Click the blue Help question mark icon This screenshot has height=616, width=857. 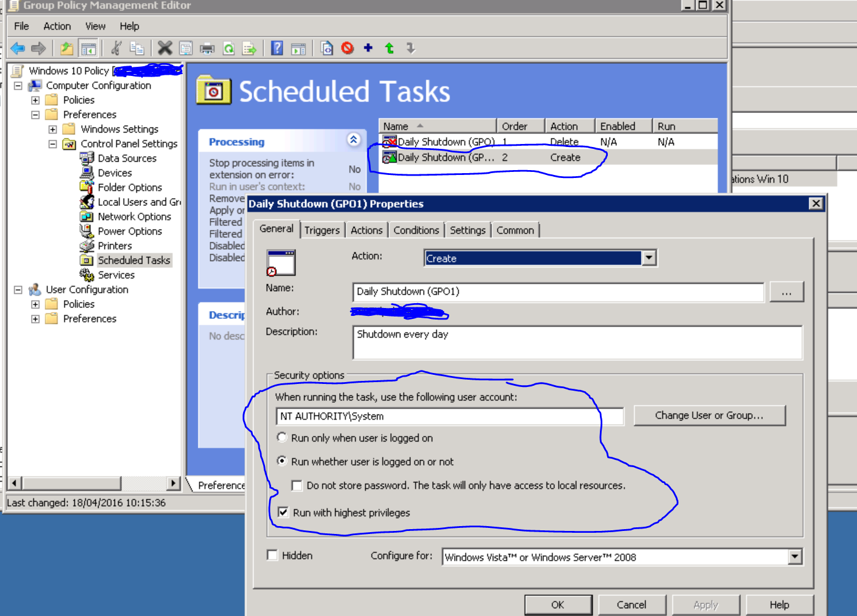(x=277, y=48)
